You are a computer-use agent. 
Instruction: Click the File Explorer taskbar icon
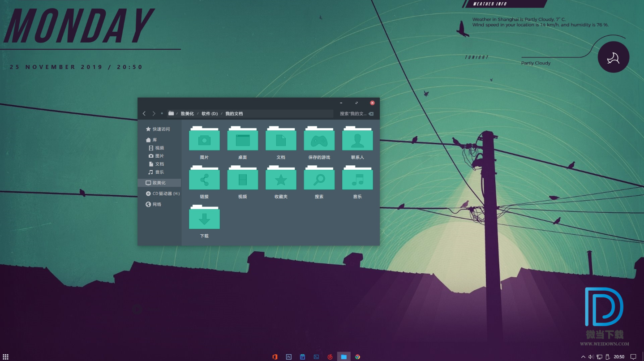[x=343, y=357]
